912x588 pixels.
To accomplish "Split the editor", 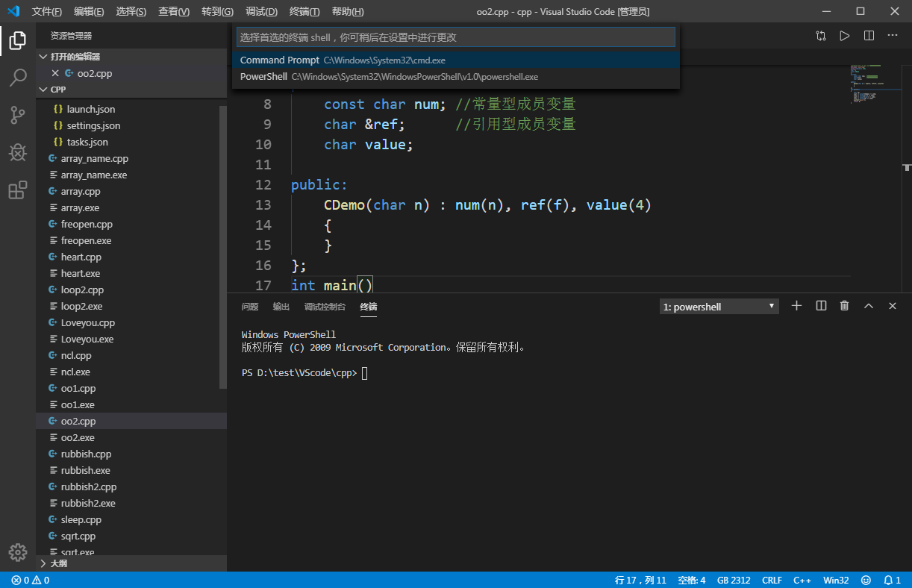I will click(869, 35).
